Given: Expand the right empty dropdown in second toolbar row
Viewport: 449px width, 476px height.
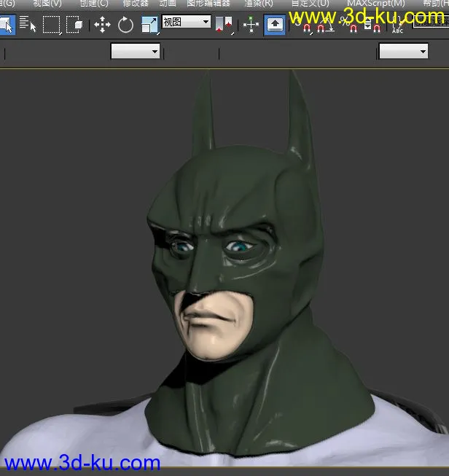Looking at the screenshot, I should click(x=404, y=51).
